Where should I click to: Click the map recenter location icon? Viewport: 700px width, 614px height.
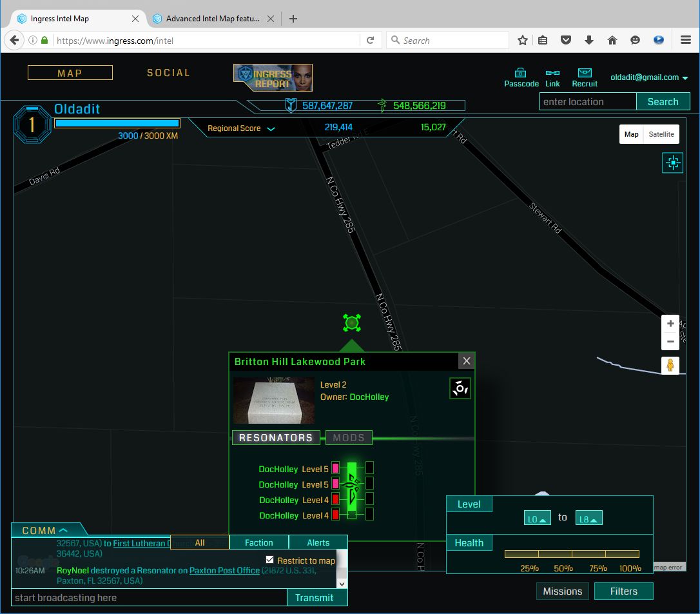coord(672,163)
